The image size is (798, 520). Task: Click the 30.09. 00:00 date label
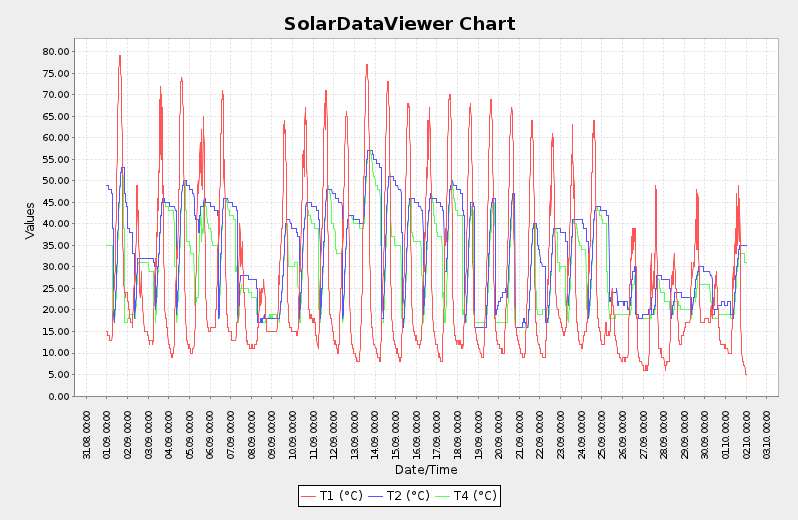click(705, 435)
